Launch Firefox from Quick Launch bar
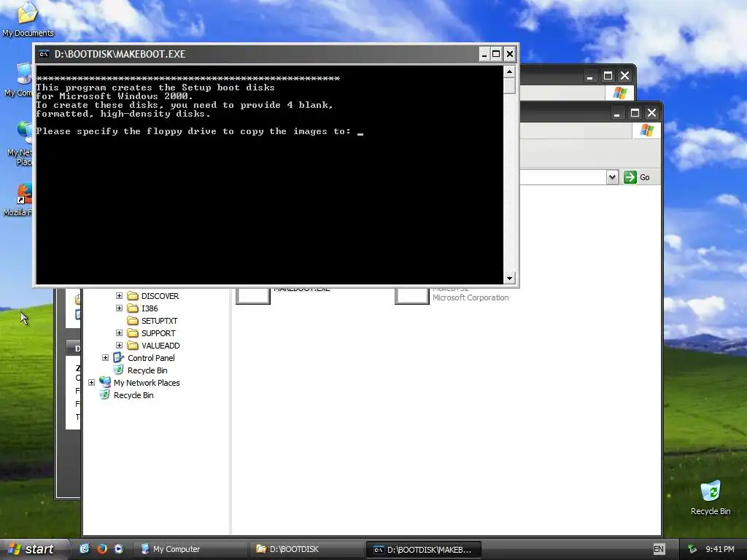The image size is (747, 560). [102, 549]
